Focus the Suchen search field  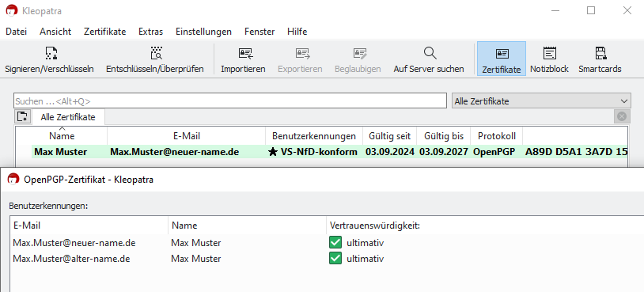coord(230,101)
